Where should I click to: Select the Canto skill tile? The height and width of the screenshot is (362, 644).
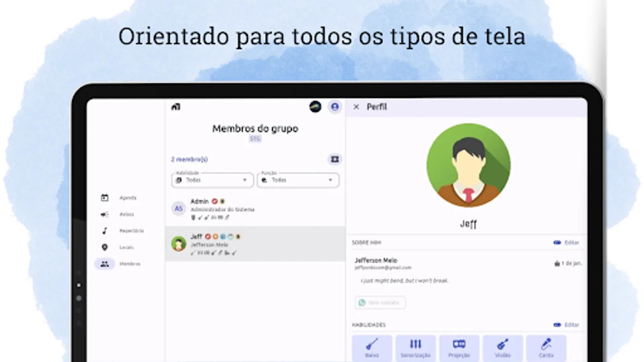[546, 348]
